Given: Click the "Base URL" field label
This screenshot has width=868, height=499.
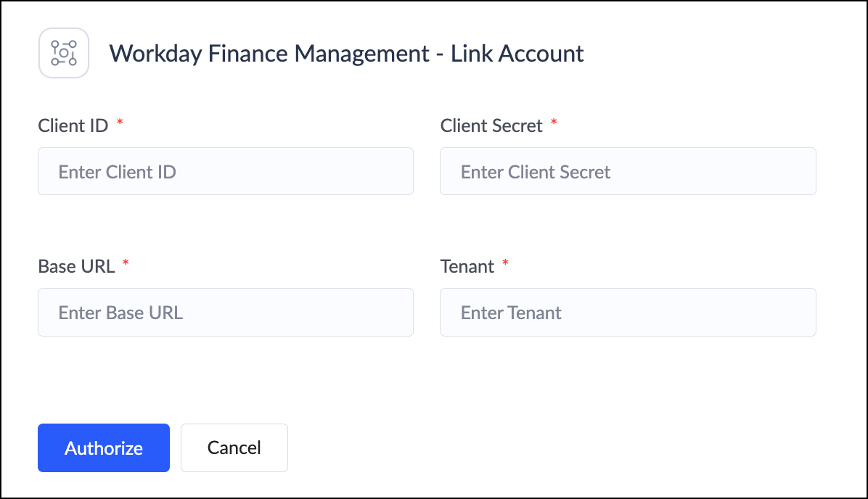Looking at the screenshot, I should [x=76, y=267].
